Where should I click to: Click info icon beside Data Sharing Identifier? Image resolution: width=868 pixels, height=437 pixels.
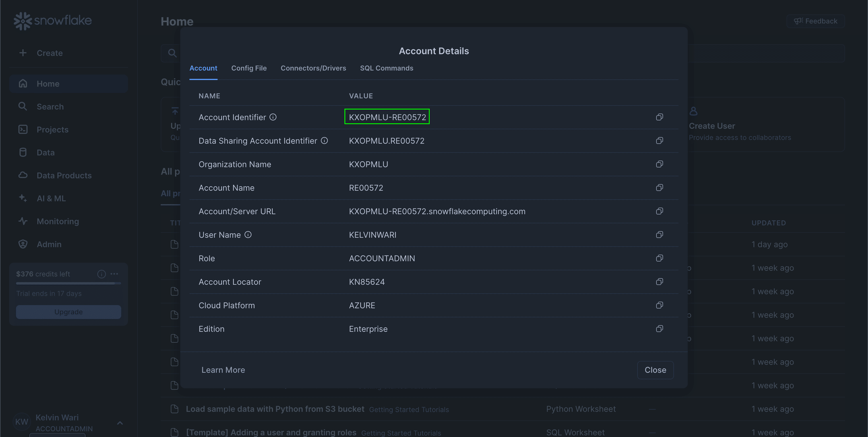coord(324,141)
